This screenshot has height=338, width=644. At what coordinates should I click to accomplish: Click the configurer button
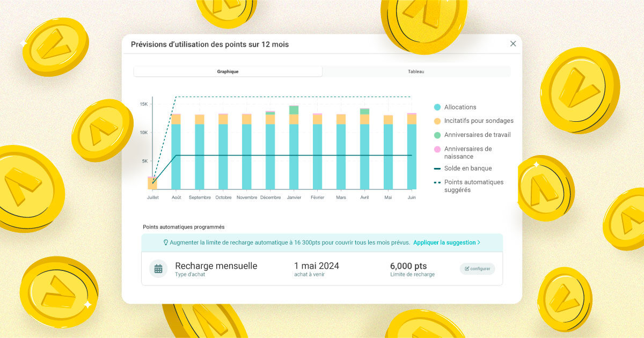coord(477,269)
